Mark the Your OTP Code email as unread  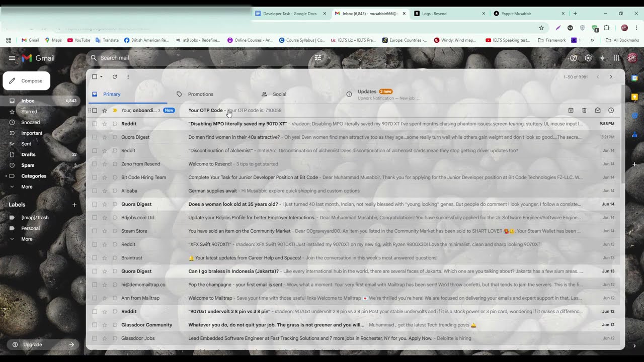[598, 110]
